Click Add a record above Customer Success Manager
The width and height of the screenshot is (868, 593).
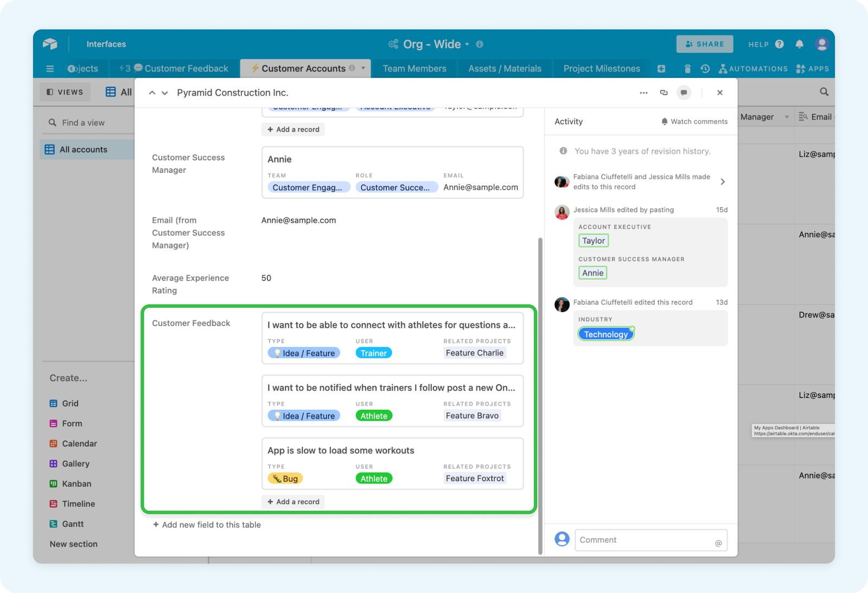pyautogui.click(x=293, y=130)
